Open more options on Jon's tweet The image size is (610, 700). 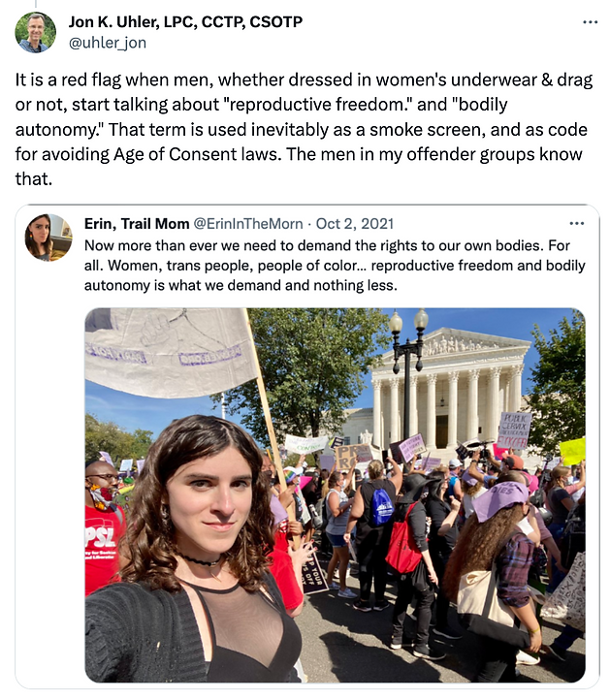click(590, 22)
